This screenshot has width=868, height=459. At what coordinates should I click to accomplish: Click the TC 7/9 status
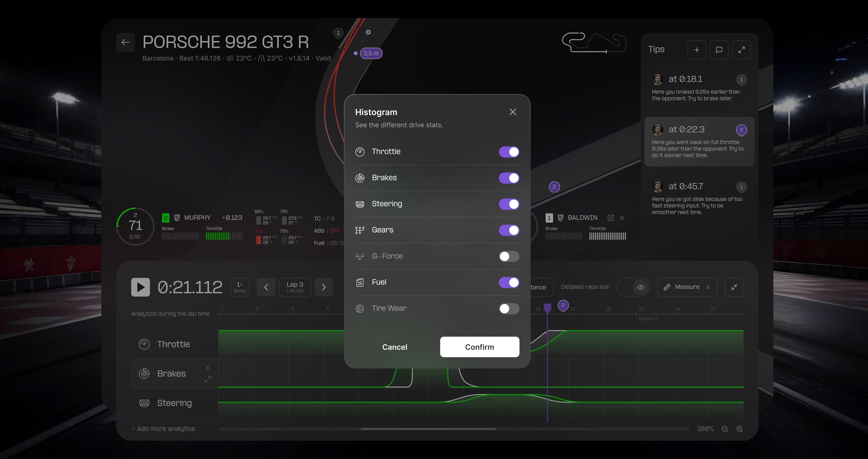pyautogui.click(x=324, y=219)
